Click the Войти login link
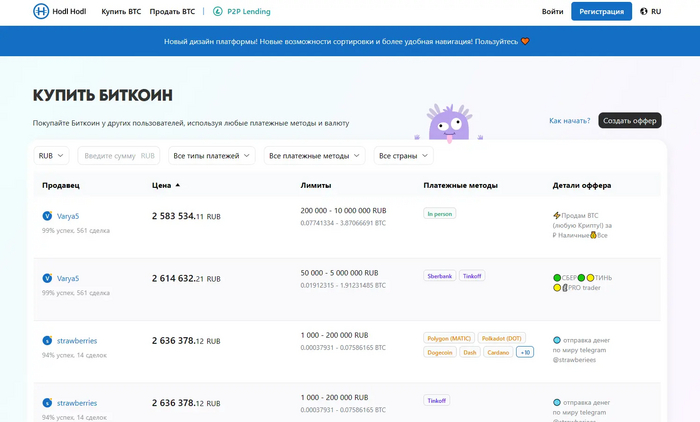The height and width of the screenshot is (422, 700). click(x=553, y=11)
